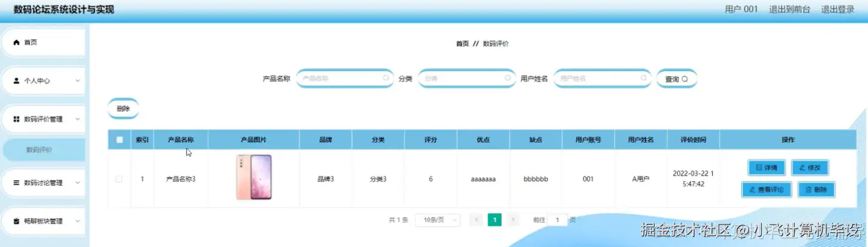Click 退出登录 in the header
Image resolution: width=868 pixels, height=247 pixels.
[x=838, y=9]
